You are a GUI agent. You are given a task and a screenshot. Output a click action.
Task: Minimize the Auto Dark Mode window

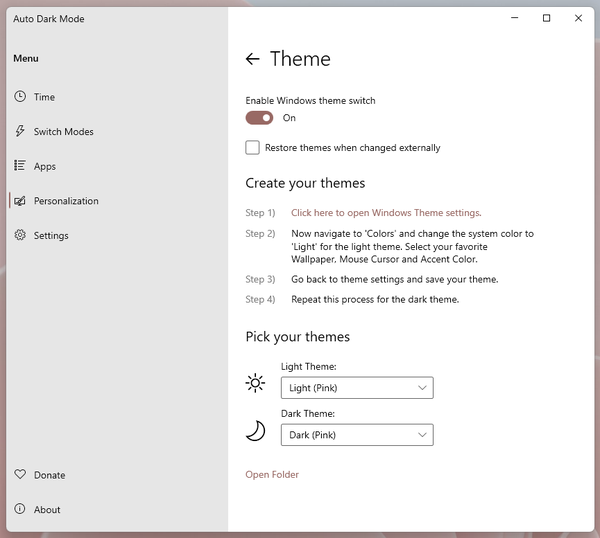pos(514,18)
